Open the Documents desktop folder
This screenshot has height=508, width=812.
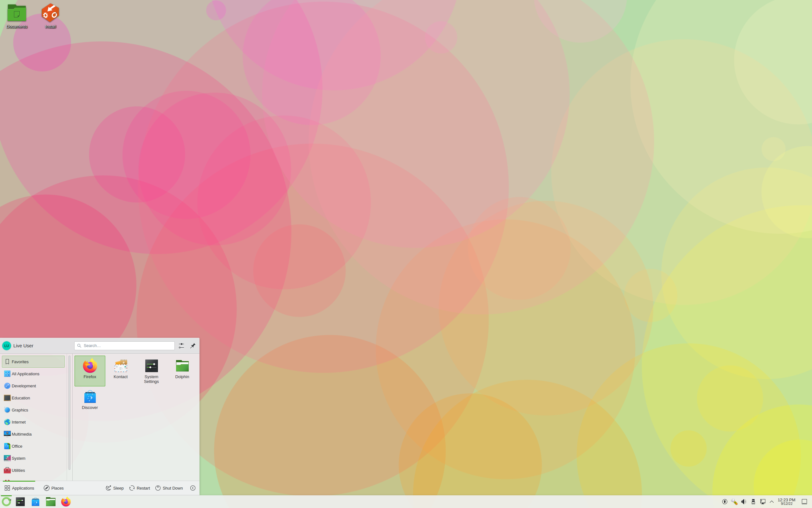(17, 16)
